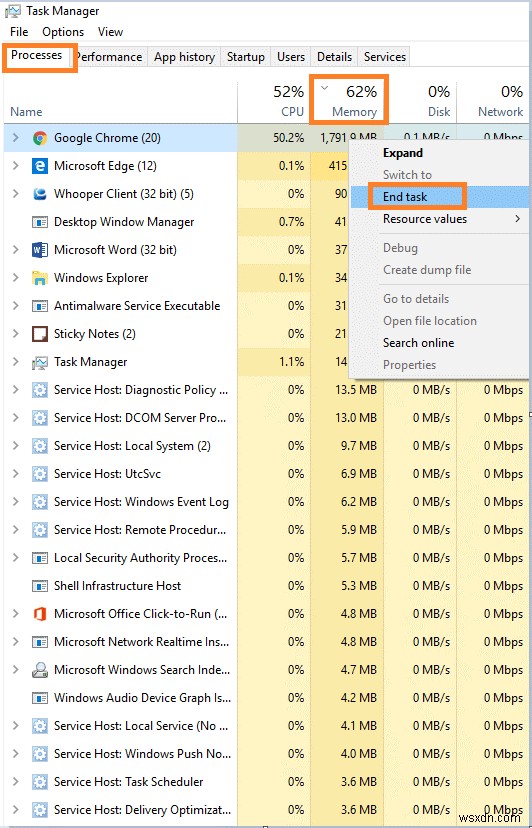Click the Windows Explorer folder icon

coord(40,278)
